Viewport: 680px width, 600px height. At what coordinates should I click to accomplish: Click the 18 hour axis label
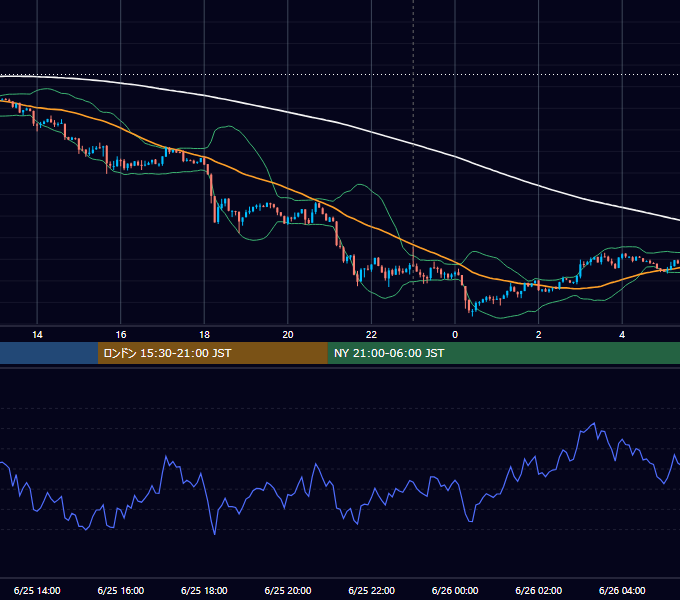(204, 335)
